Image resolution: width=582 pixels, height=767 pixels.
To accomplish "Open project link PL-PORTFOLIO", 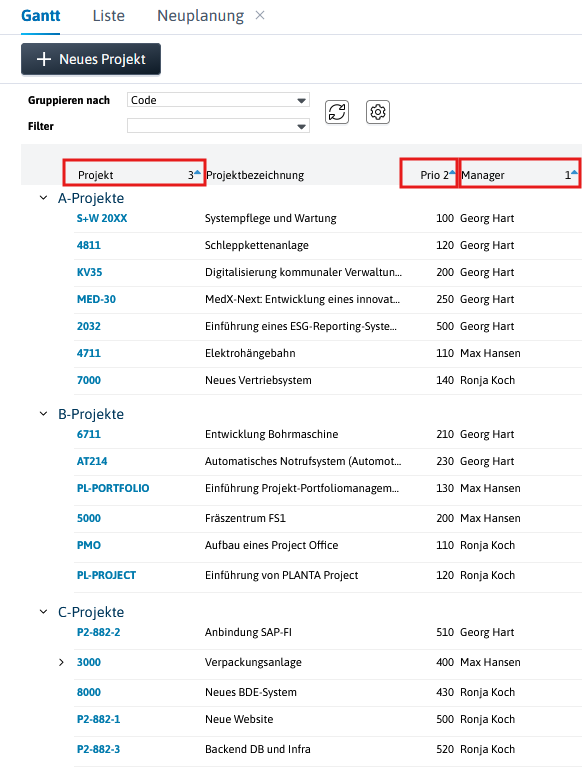I will [x=113, y=488].
